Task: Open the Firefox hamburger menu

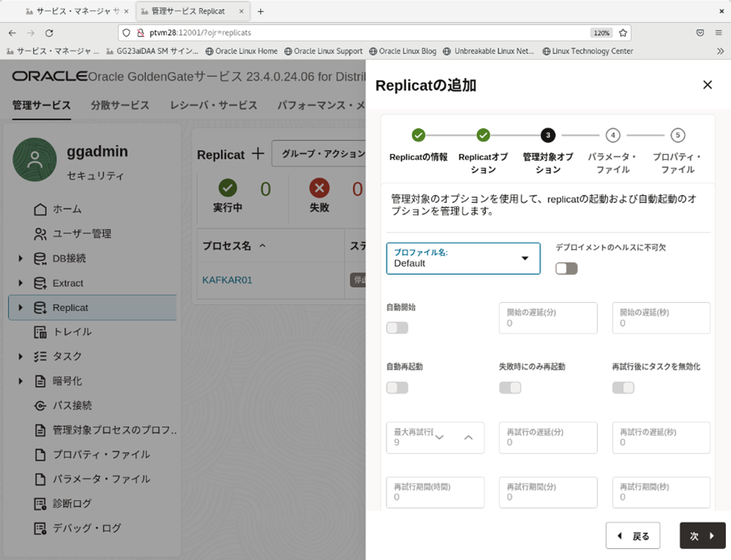Action: click(x=718, y=33)
